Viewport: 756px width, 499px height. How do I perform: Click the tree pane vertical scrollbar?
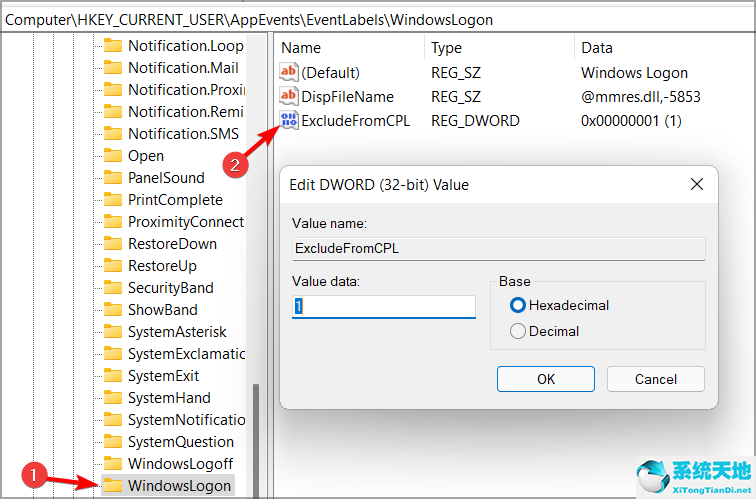[x=257, y=440]
